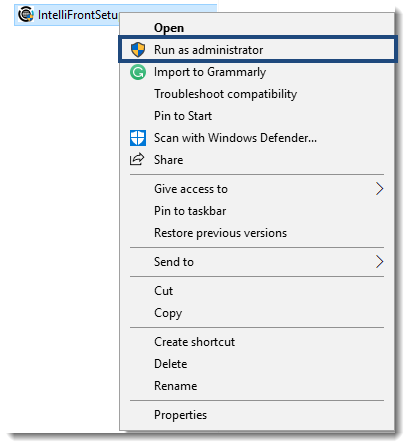
Task: Select Pin to Start
Action: tap(257, 116)
